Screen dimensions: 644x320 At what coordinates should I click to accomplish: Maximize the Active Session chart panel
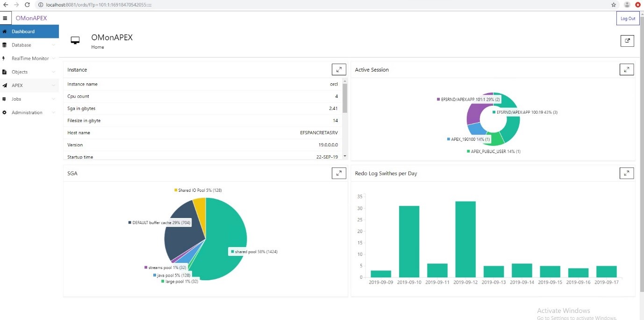coord(627,70)
